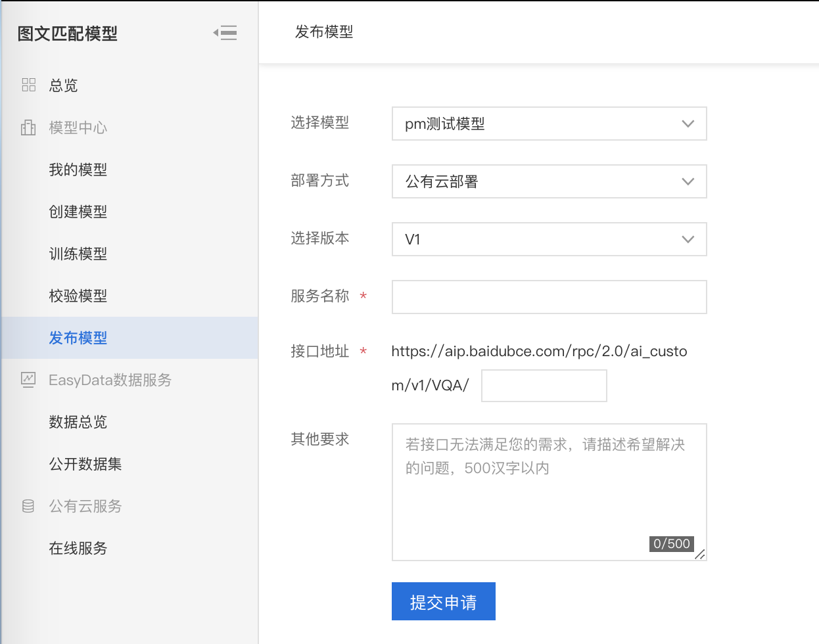Click the chevron arrow of the 公有云部署 dropdown
Viewport: 819px width, 644px height.
click(x=688, y=181)
